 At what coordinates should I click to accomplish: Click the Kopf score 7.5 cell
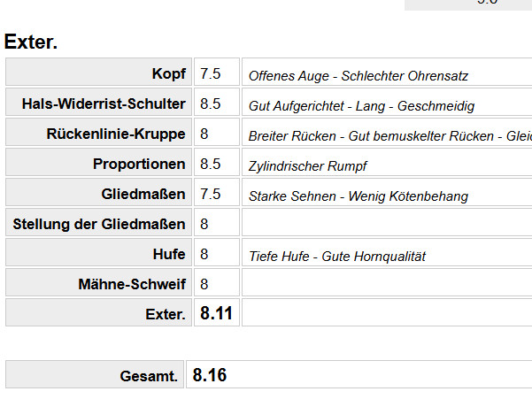216,73
